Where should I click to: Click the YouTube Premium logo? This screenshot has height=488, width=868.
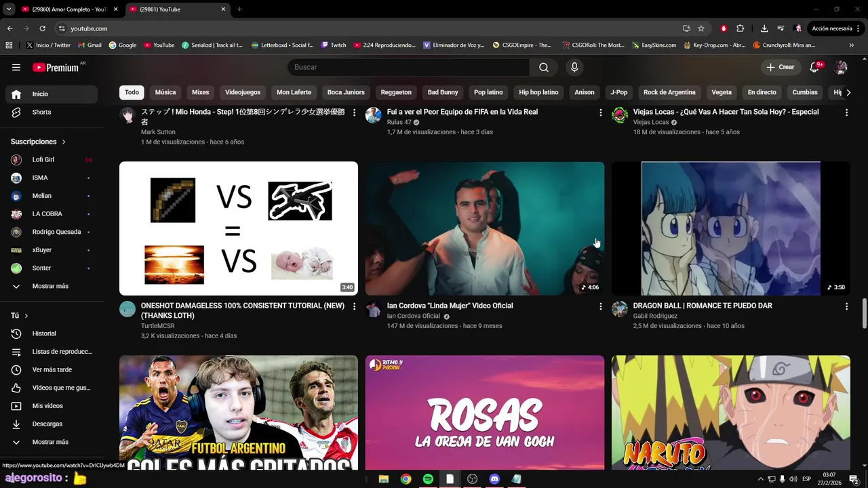pyautogui.click(x=56, y=67)
